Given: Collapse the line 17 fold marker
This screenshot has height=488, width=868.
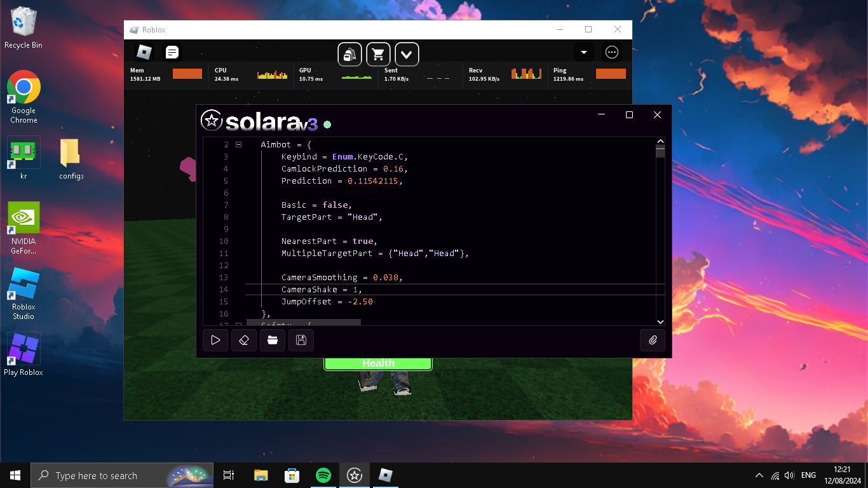Looking at the screenshot, I should tap(239, 324).
